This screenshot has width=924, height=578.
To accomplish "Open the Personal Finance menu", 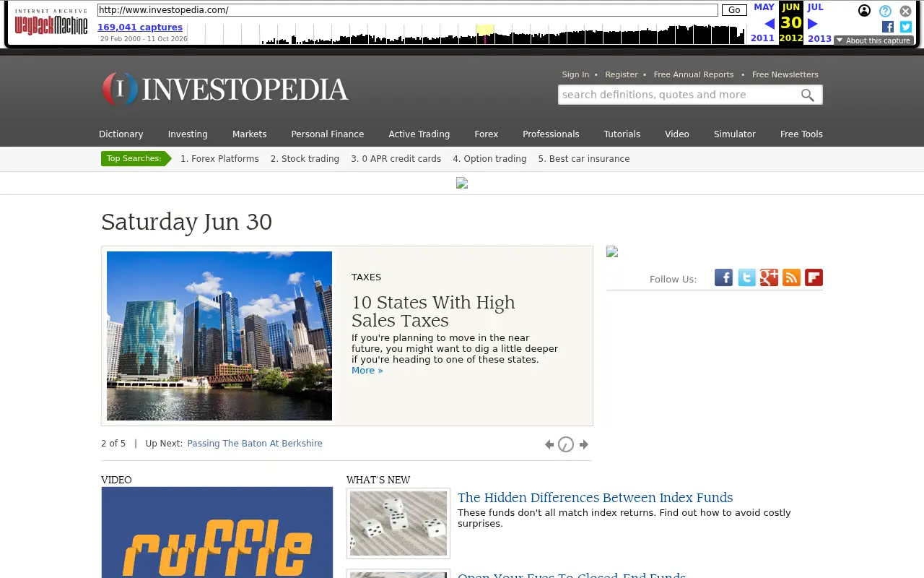I will [327, 134].
